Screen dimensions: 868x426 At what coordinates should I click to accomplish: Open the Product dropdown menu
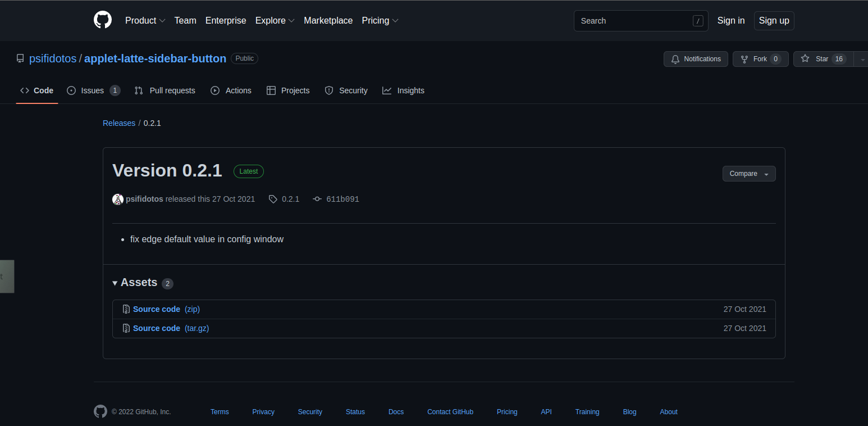point(145,20)
